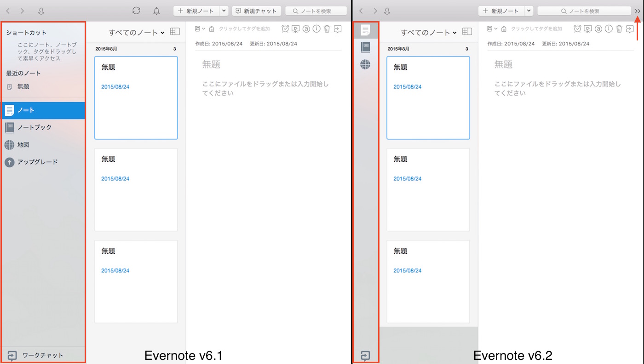Focus the ノートを検索 search field in v6.1

[316, 11]
